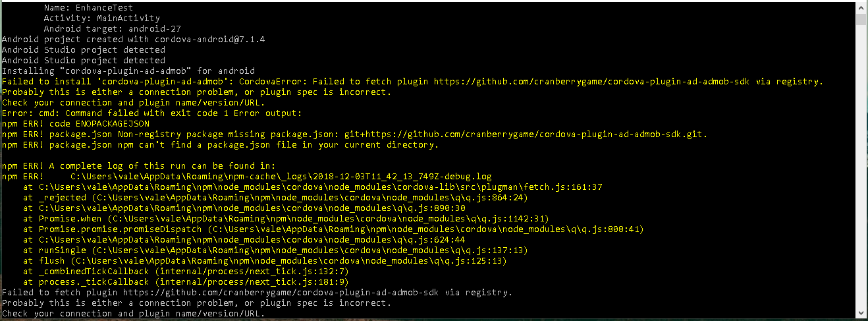This screenshot has width=868, height=321.
Task: Click the vertical scrollbar thumb
Action: [x=861, y=18]
